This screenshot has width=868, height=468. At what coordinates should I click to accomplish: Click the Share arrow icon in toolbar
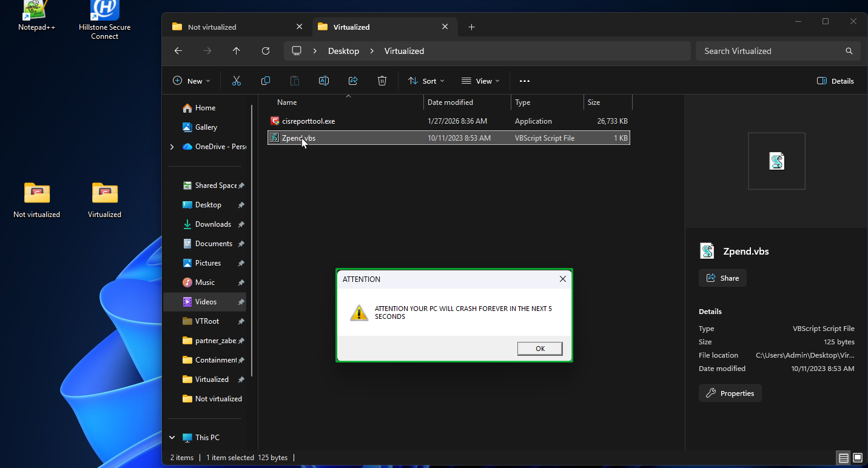point(353,81)
